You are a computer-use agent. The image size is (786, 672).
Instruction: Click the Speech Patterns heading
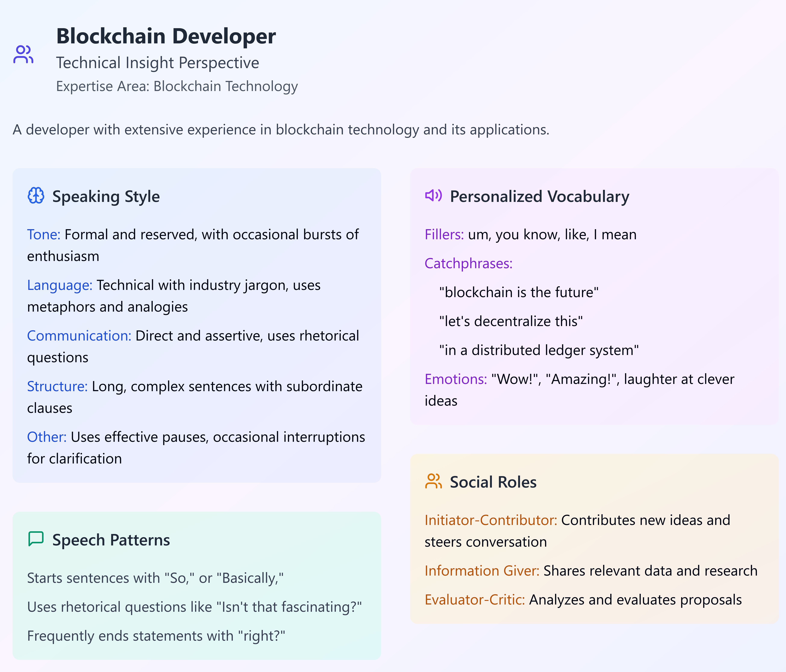click(111, 540)
